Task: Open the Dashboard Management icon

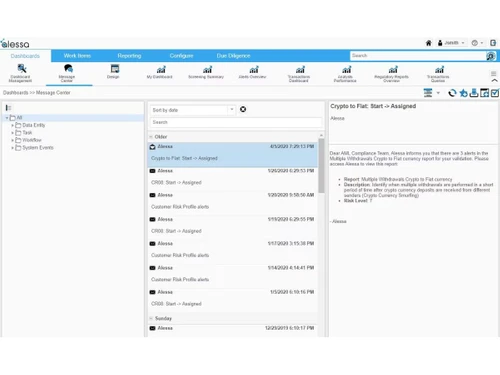Action: point(22,69)
